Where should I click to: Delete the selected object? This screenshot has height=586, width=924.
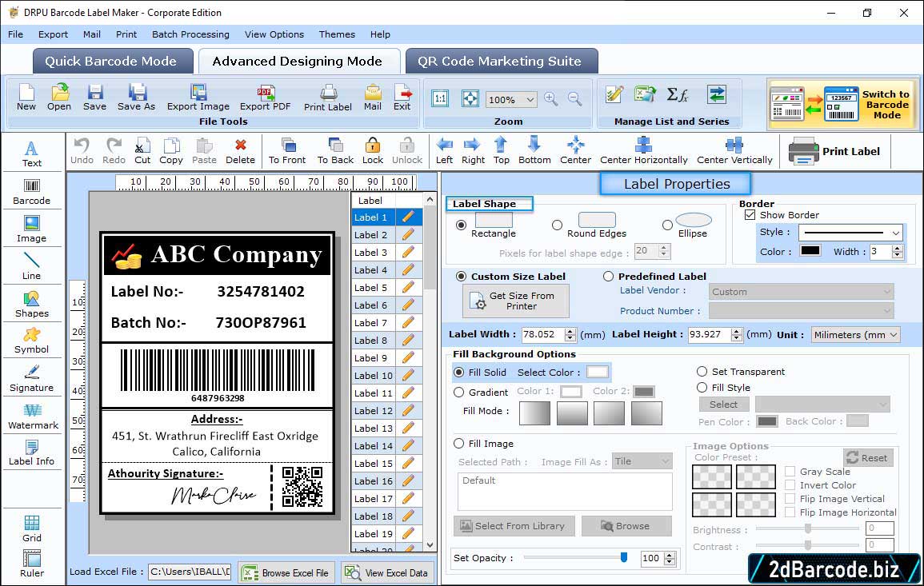241,151
